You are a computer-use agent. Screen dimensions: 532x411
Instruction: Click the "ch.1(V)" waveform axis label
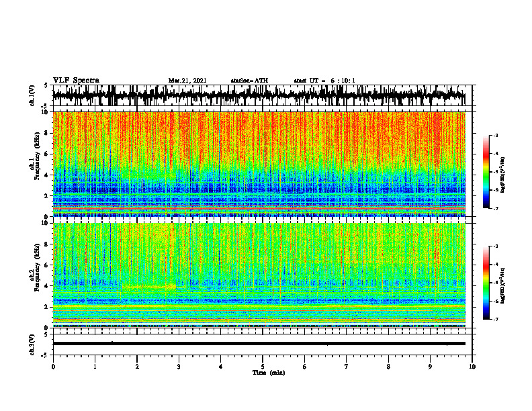[x=32, y=95]
